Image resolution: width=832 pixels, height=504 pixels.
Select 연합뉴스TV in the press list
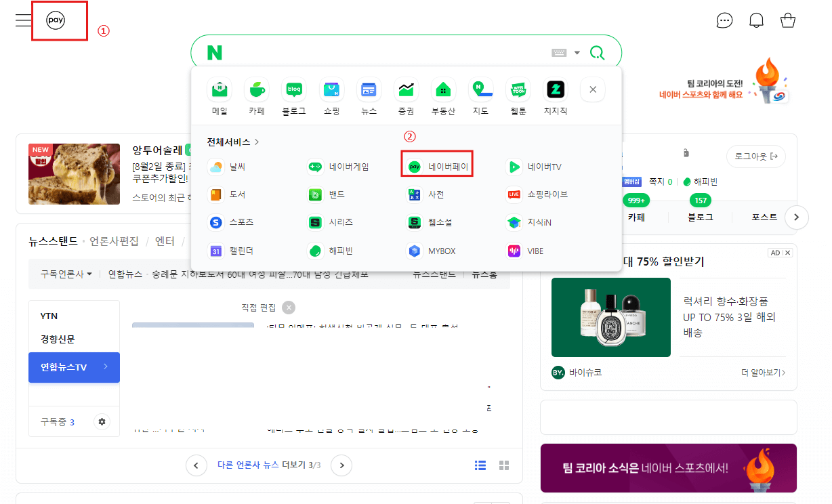coord(74,367)
